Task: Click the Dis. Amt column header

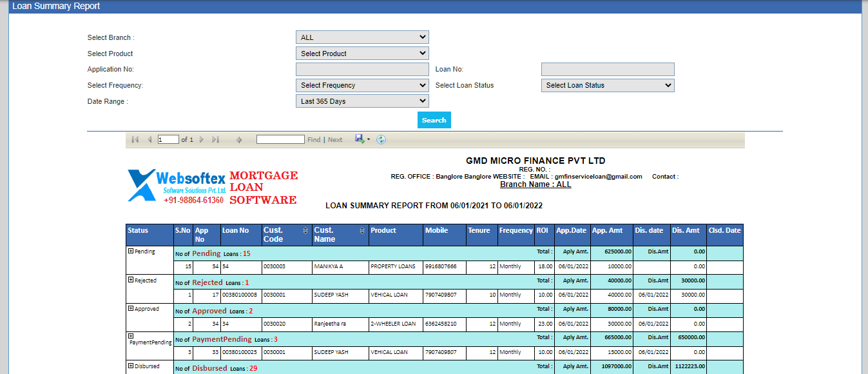Action: 688,235
